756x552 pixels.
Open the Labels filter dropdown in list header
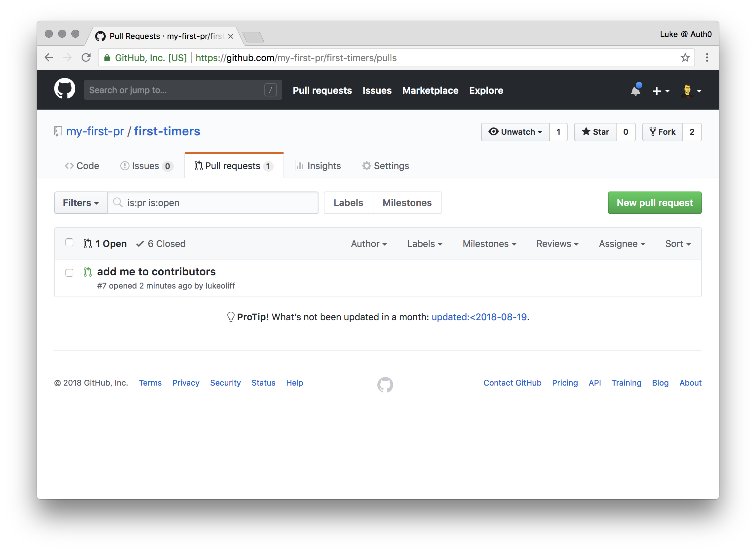(425, 244)
